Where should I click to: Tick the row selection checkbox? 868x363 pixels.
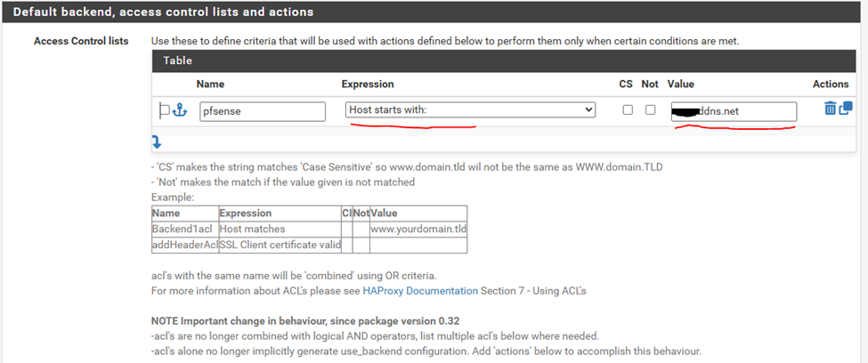coord(164,110)
